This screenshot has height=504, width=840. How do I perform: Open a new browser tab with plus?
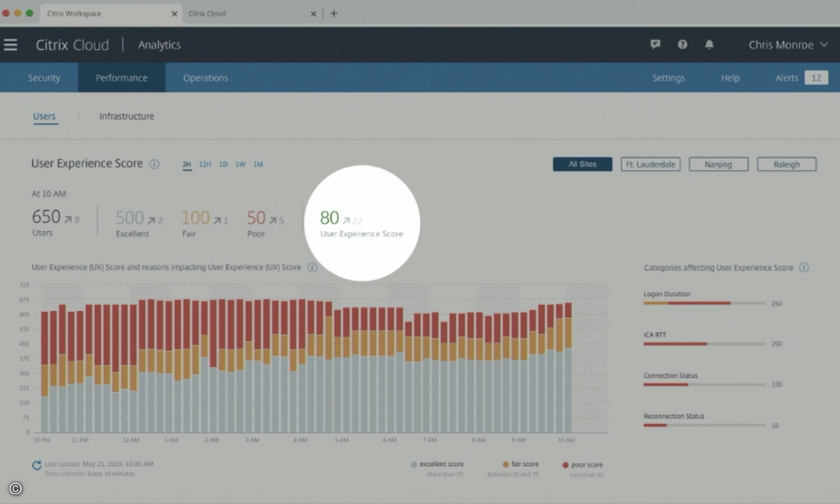tap(334, 13)
